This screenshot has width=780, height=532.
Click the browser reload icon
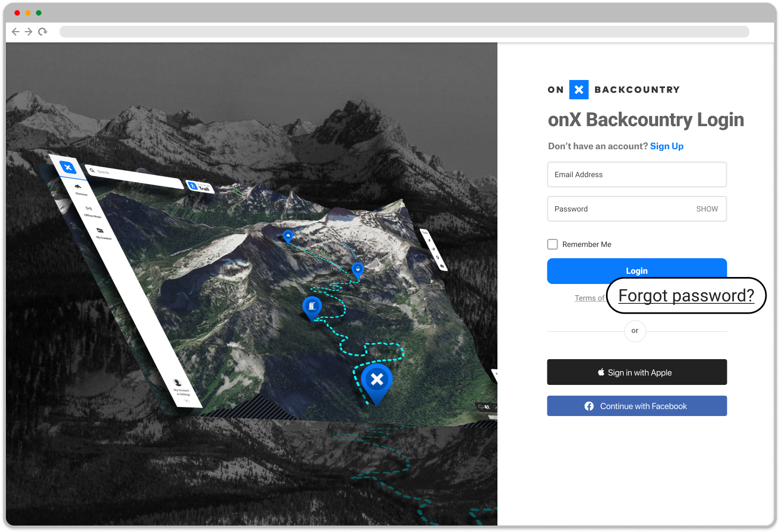(x=42, y=32)
